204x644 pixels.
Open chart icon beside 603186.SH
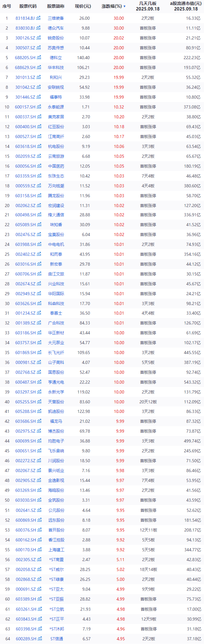[39, 333]
